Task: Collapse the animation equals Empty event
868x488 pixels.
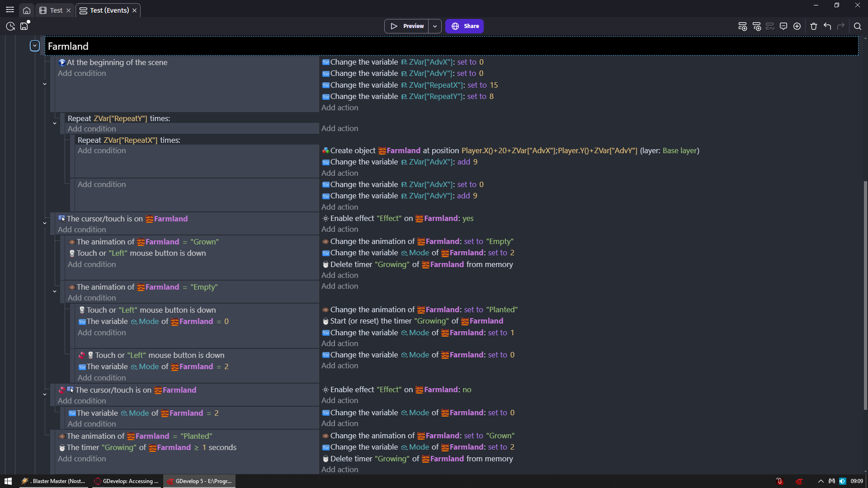Action: pyautogui.click(x=55, y=291)
